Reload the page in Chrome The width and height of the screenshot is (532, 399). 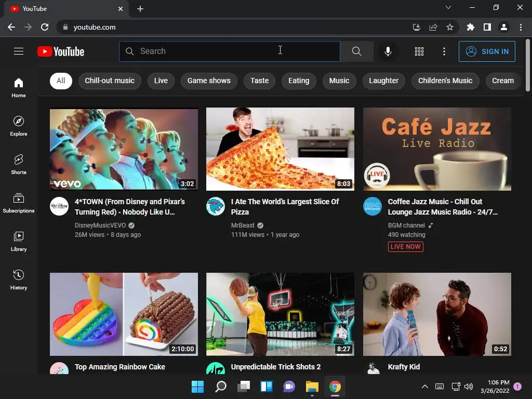coord(45,27)
